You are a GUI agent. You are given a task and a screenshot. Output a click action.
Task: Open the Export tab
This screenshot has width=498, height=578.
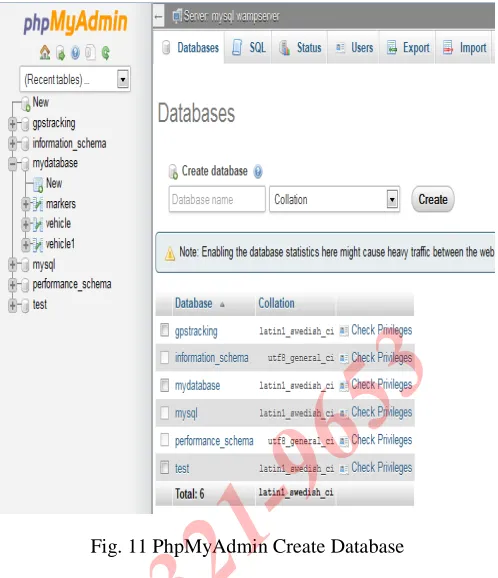(x=408, y=48)
